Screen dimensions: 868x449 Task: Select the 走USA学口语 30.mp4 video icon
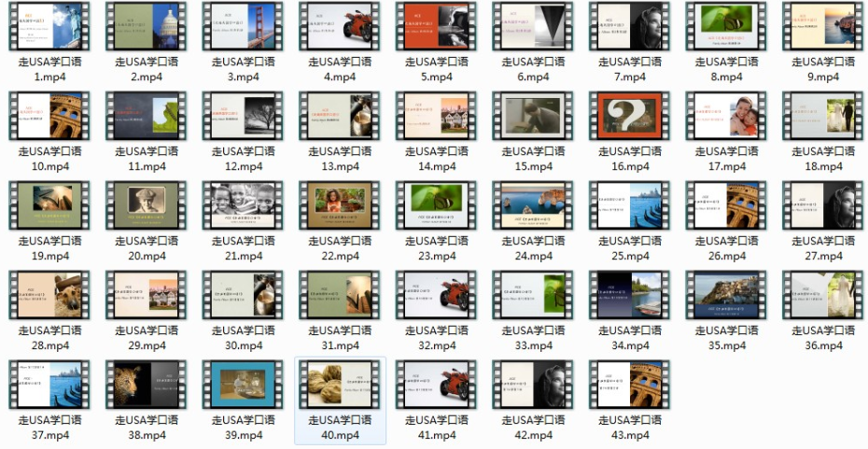[x=243, y=295]
